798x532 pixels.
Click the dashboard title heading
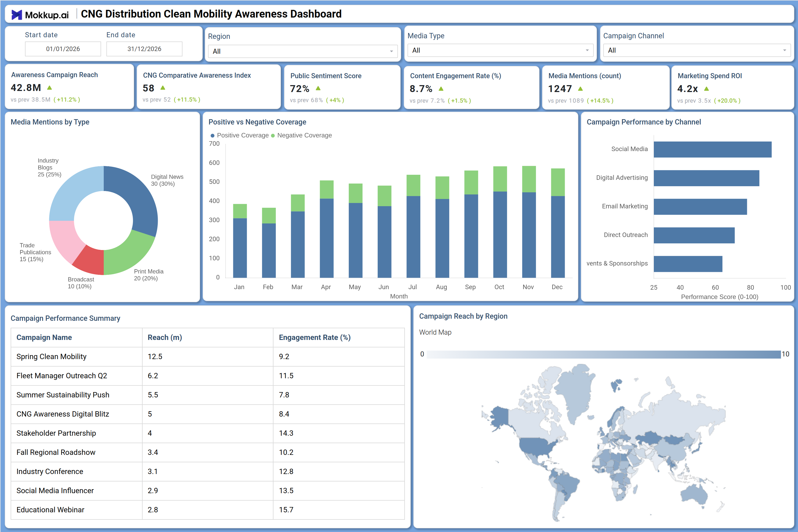point(211,14)
